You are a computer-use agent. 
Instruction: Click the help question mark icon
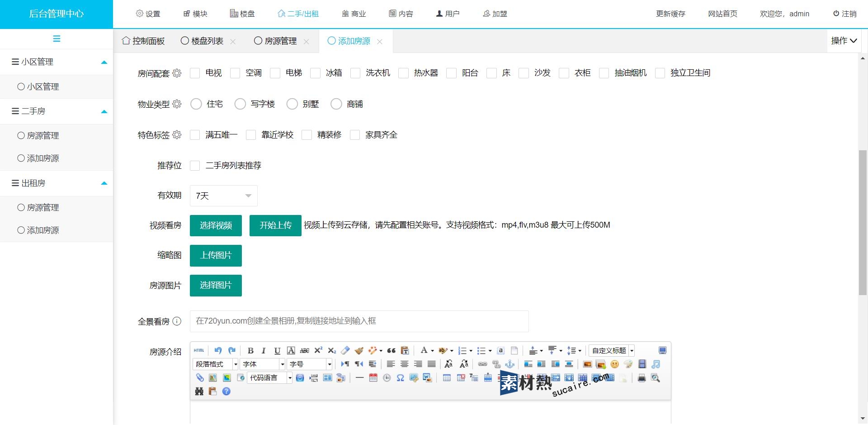point(226,392)
